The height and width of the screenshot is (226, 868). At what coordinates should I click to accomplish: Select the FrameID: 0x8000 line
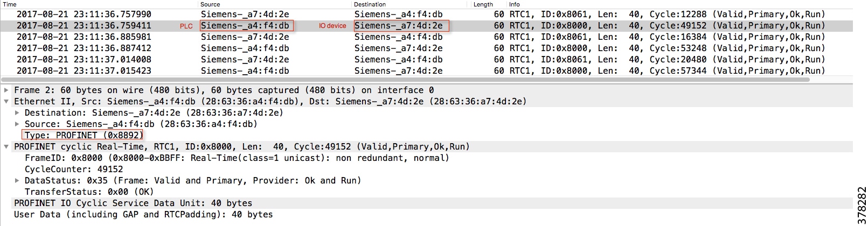coord(237,158)
